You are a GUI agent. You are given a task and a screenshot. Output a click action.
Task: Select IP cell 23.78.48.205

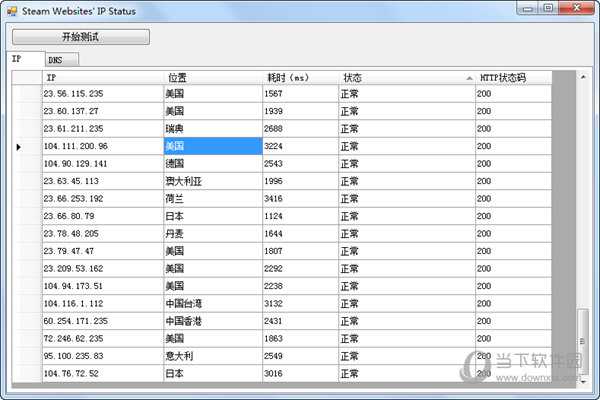[x=103, y=233]
